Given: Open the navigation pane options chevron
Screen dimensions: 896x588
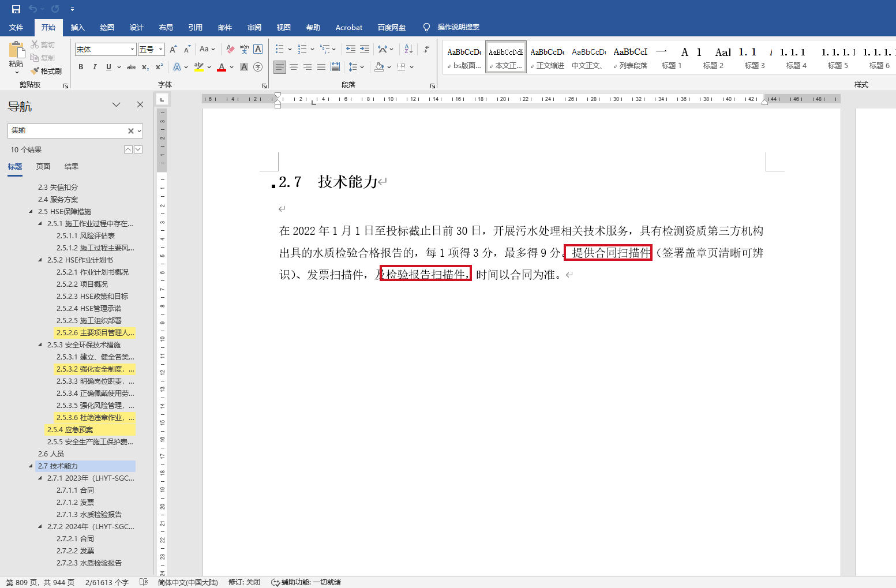Looking at the screenshot, I should (116, 104).
